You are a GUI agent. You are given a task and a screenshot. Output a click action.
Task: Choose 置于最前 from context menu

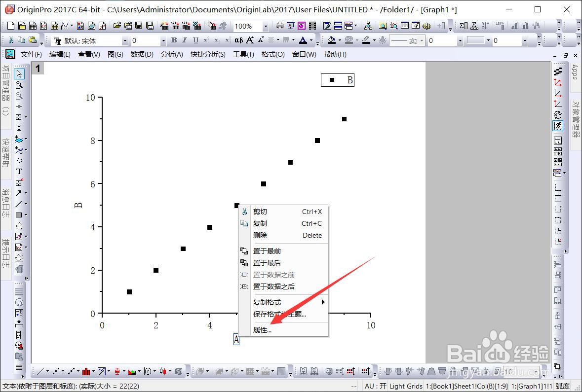283,251
